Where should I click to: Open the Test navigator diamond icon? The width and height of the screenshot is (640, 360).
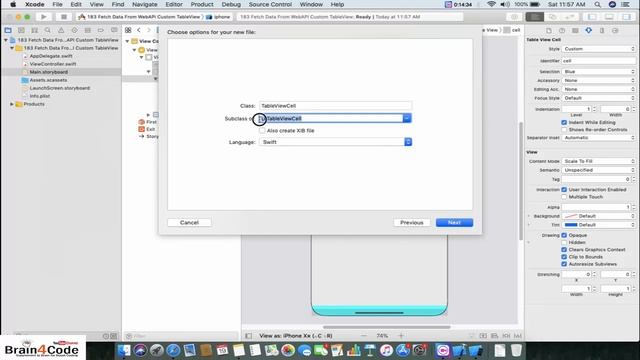pos(74,30)
